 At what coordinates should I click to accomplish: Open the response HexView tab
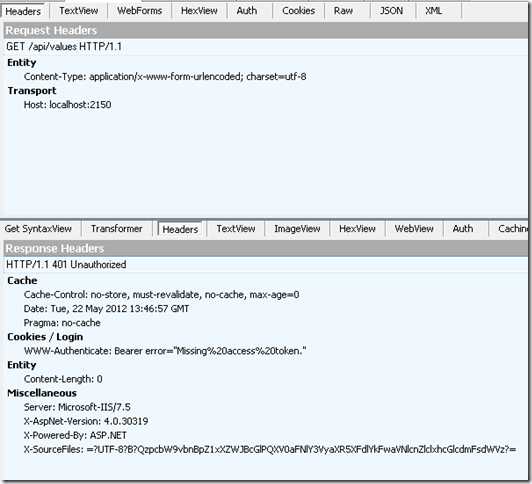point(357,229)
